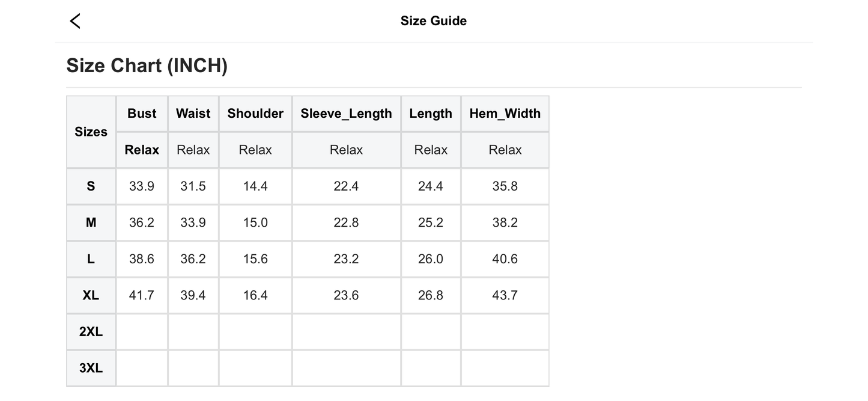Select the 2XL size row label

click(x=91, y=332)
